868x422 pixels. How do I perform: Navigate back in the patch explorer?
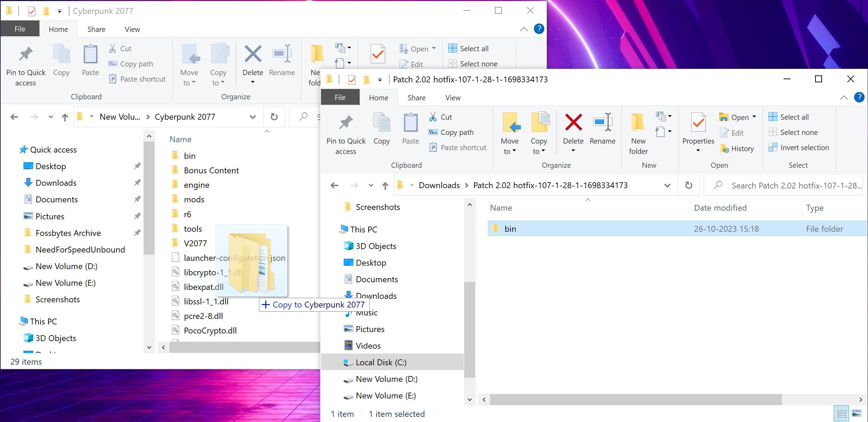click(334, 185)
